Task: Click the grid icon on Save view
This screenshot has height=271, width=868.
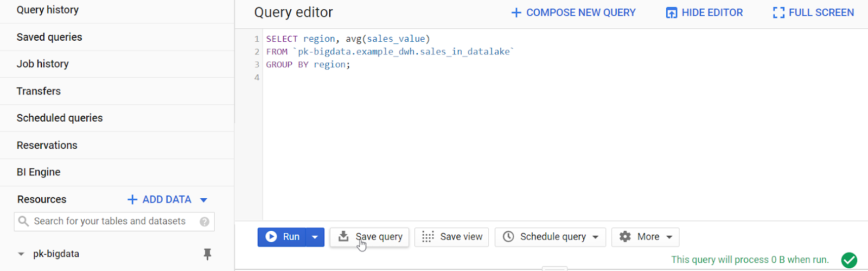Action: [x=428, y=237]
